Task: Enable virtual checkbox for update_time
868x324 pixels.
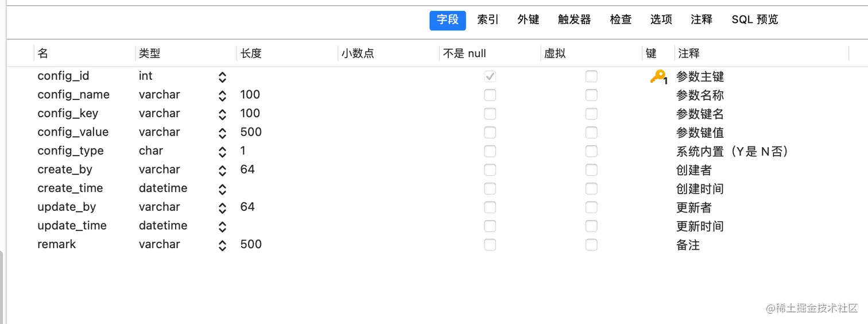Action: pos(591,226)
